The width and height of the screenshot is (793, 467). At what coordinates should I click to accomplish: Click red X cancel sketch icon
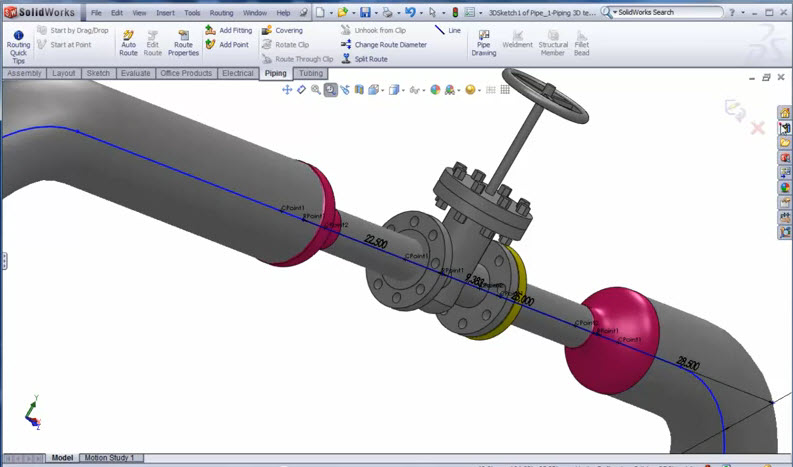[757, 128]
